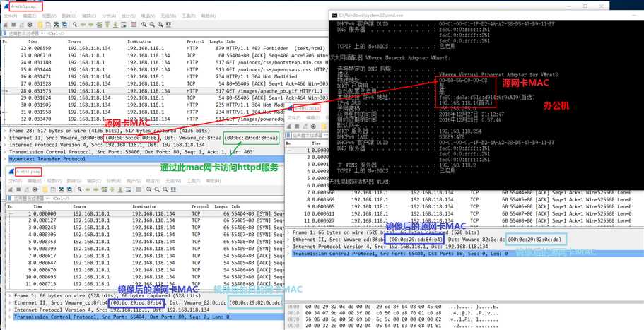
Task: Click go to first packet icon in A-eth0.pcap
Action: point(107,25)
